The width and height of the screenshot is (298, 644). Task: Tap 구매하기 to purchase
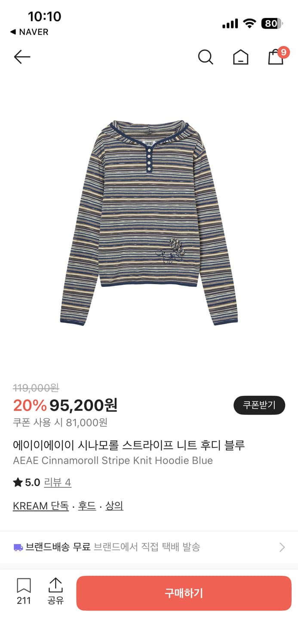pos(184,593)
